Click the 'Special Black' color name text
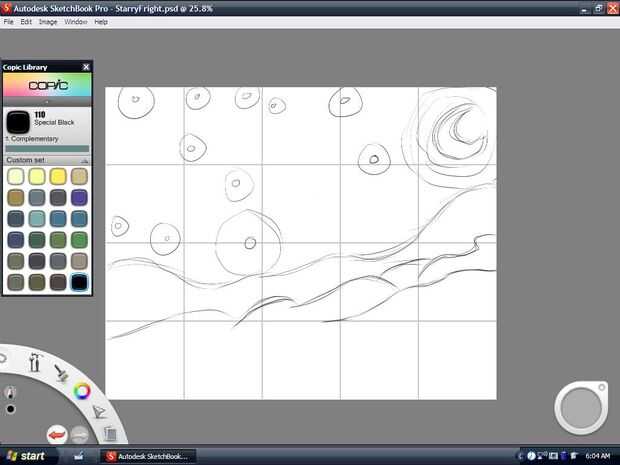The width and height of the screenshot is (620, 465). tap(54, 123)
